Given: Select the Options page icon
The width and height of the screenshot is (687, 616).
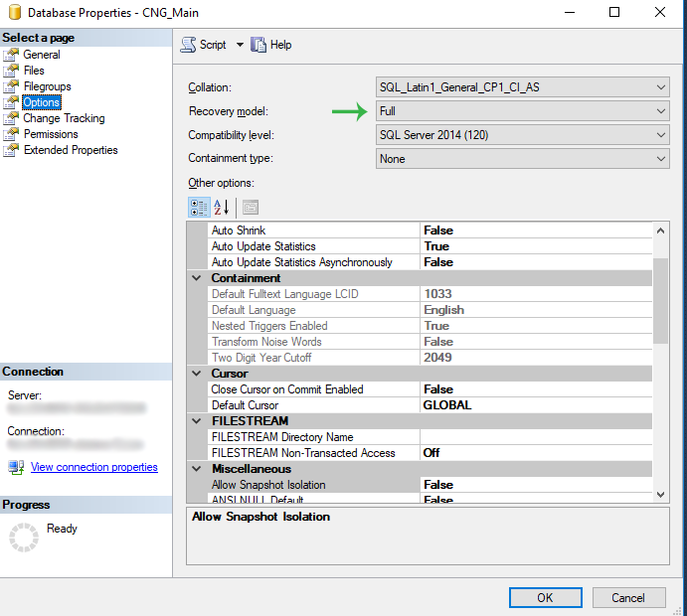Looking at the screenshot, I should 11,102.
